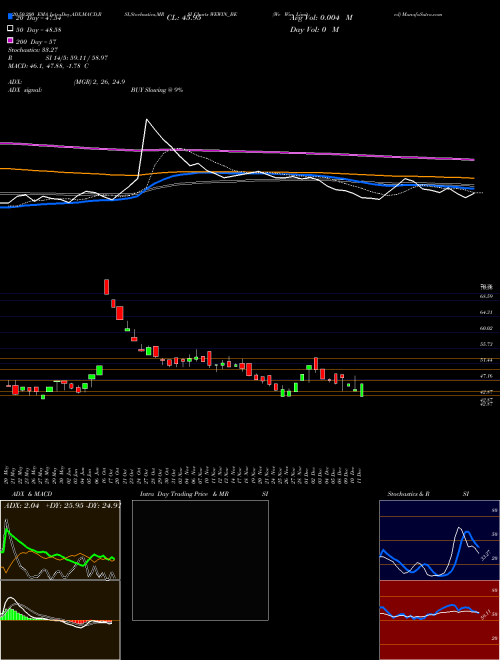Click the 51.44 price axis label
The width and height of the screenshot is (500, 660).
tap(486, 360)
